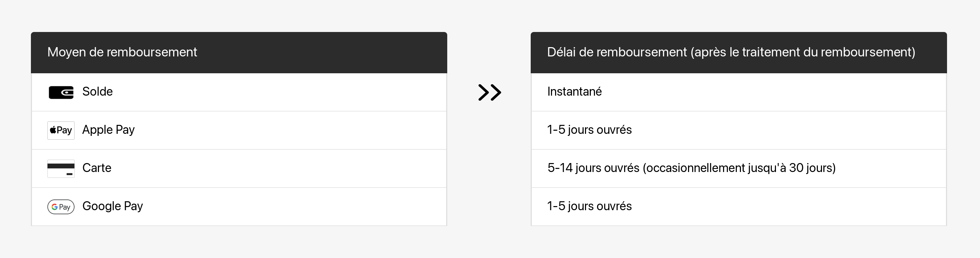Click the "1-5 jours ouvrés" delay for Google Pay
Image resolution: width=980 pixels, height=258 pixels.
pyautogui.click(x=589, y=206)
